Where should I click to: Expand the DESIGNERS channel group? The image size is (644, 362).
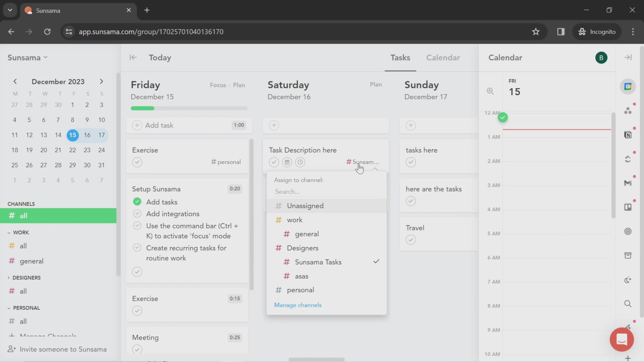coord(9,278)
